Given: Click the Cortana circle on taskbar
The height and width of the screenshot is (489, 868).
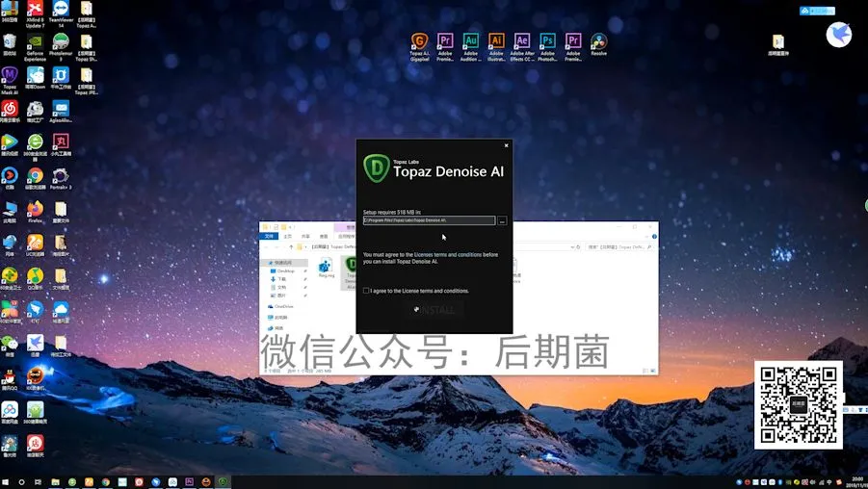Looking at the screenshot, I should tap(21, 482).
